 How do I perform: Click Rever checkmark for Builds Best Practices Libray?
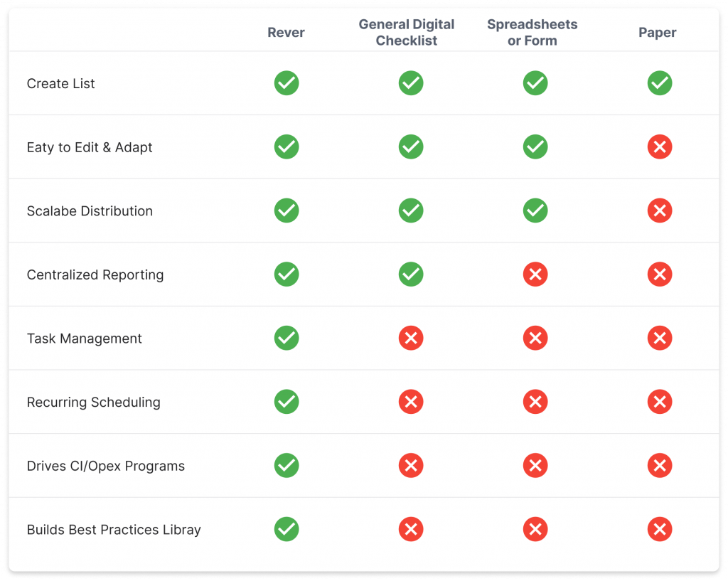[x=287, y=529]
